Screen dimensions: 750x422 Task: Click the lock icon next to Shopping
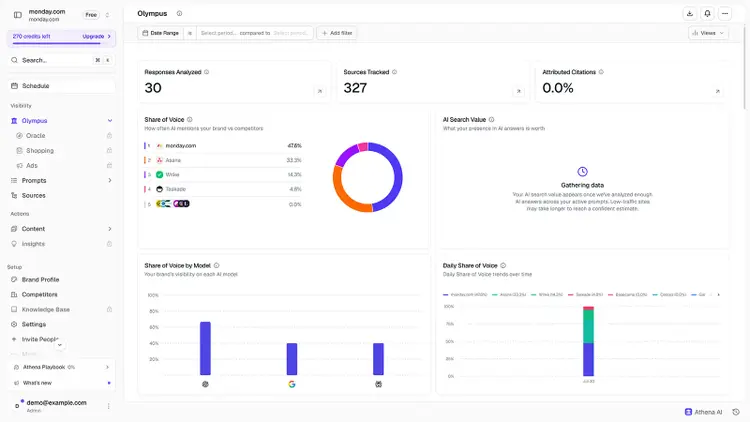click(x=109, y=150)
